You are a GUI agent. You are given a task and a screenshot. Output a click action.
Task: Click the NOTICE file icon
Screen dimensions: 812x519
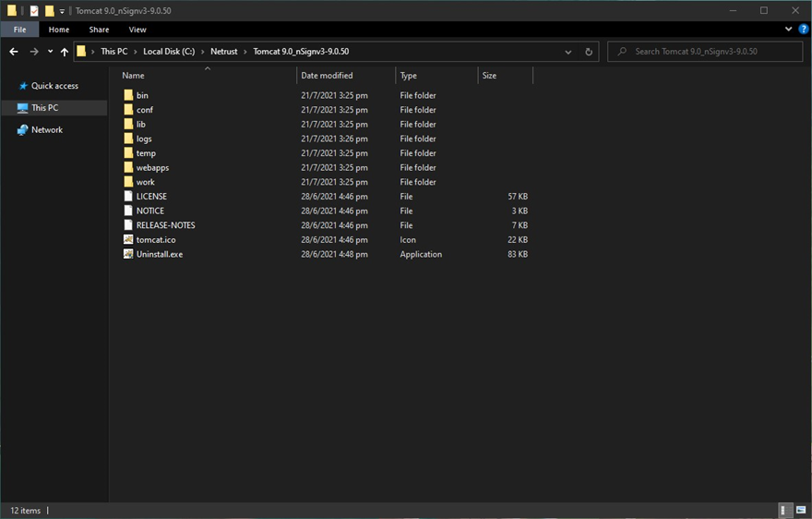coord(128,211)
